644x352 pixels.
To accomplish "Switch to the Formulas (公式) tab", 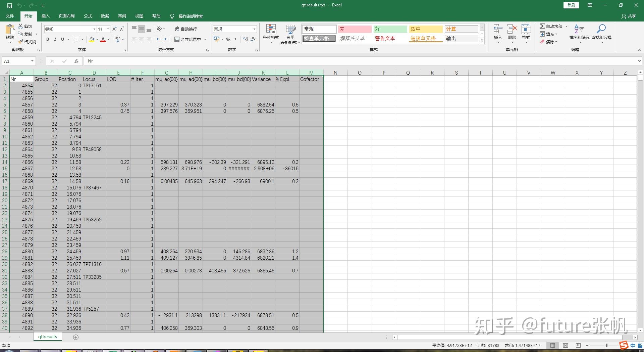I will [x=88, y=16].
